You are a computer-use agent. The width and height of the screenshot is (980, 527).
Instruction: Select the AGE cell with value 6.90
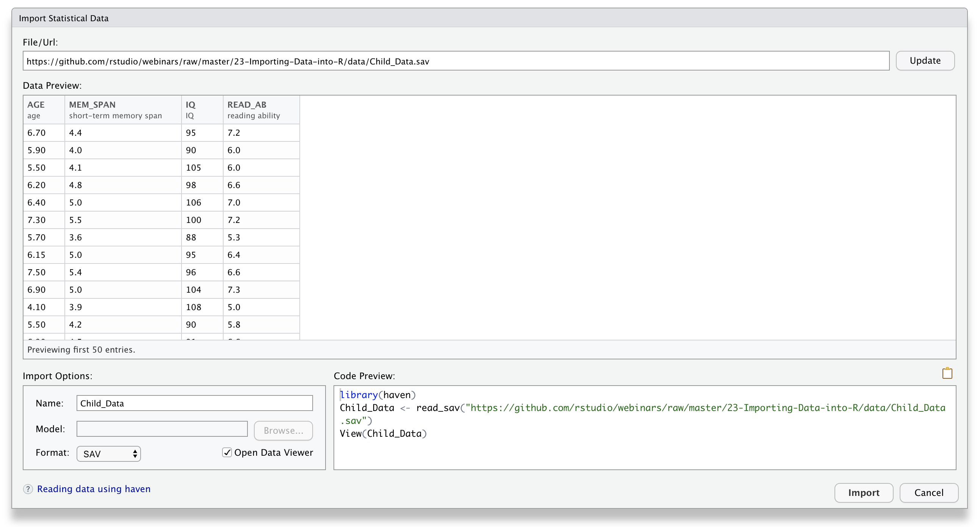pos(44,290)
